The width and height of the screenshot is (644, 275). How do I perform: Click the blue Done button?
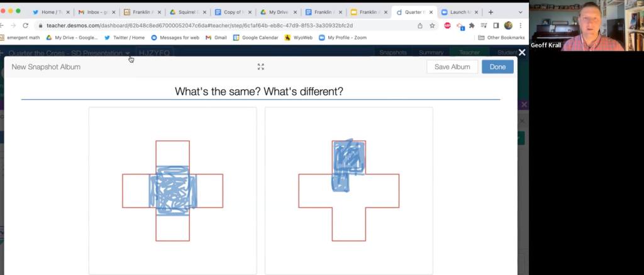coord(497,67)
